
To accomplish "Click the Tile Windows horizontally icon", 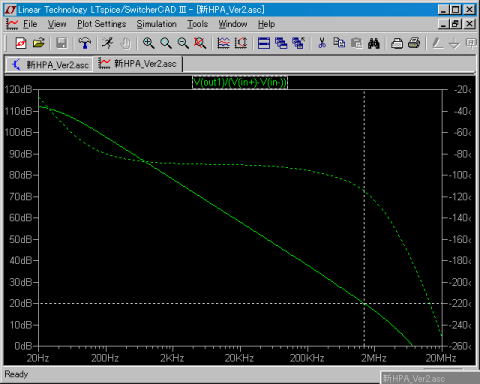I will 264,43.
